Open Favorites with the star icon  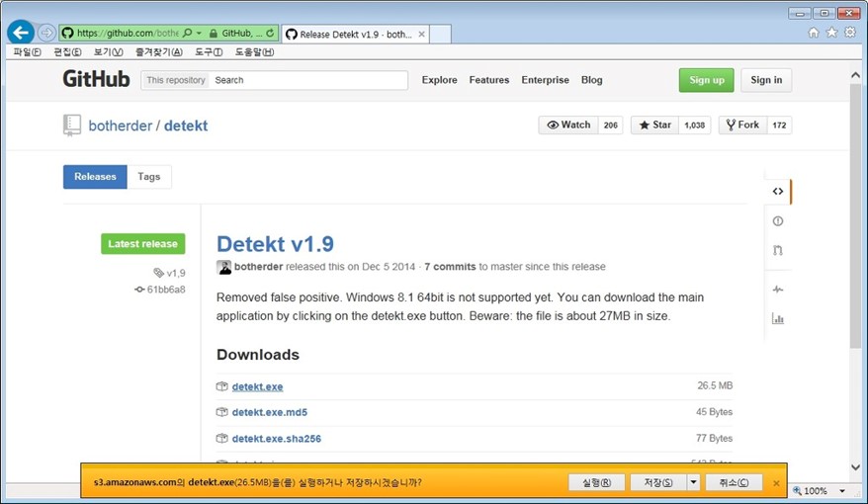pos(831,33)
